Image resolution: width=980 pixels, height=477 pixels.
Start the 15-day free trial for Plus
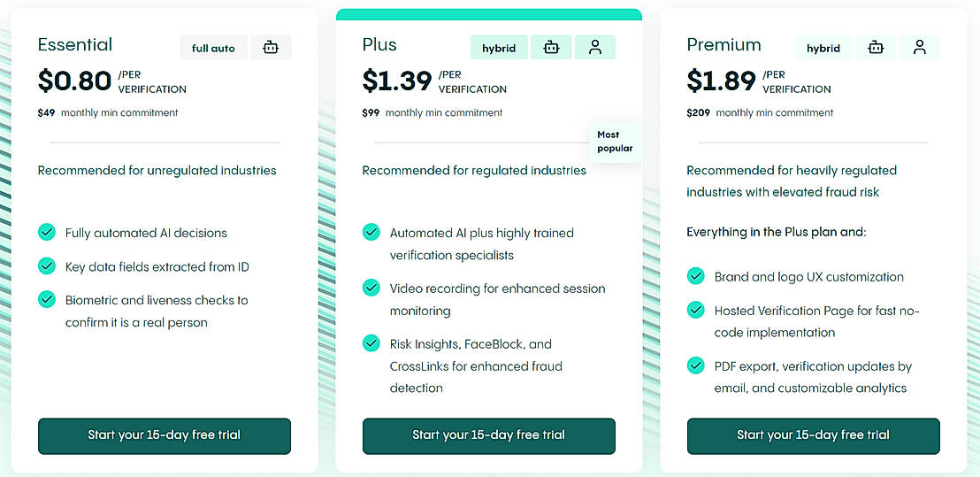[488, 435]
